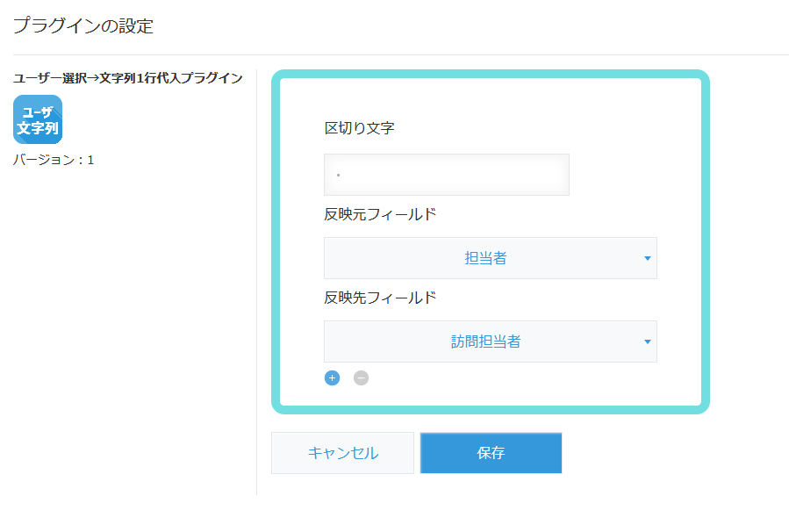Click the arrow on the 担当者 dropdown

click(647, 258)
